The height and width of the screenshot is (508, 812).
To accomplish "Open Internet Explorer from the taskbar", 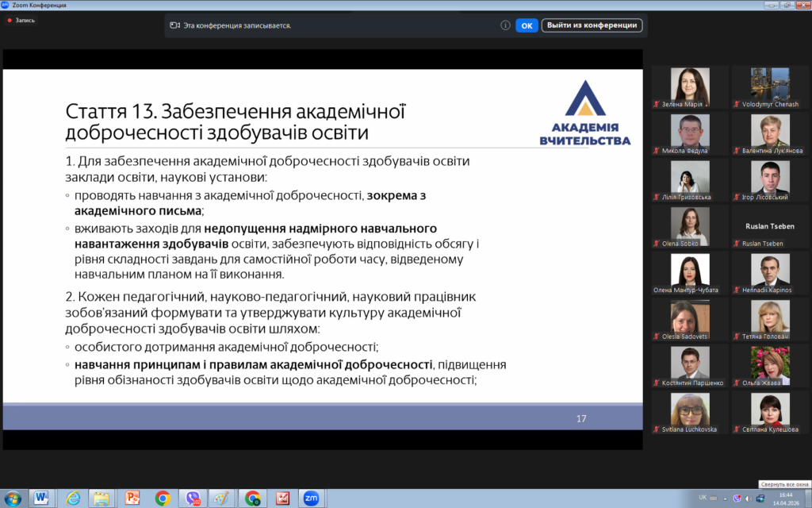I will [72, 498].
